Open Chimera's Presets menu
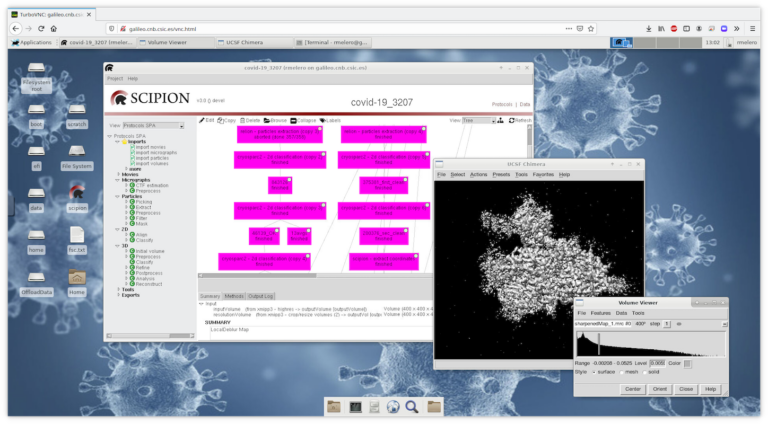 501,175
